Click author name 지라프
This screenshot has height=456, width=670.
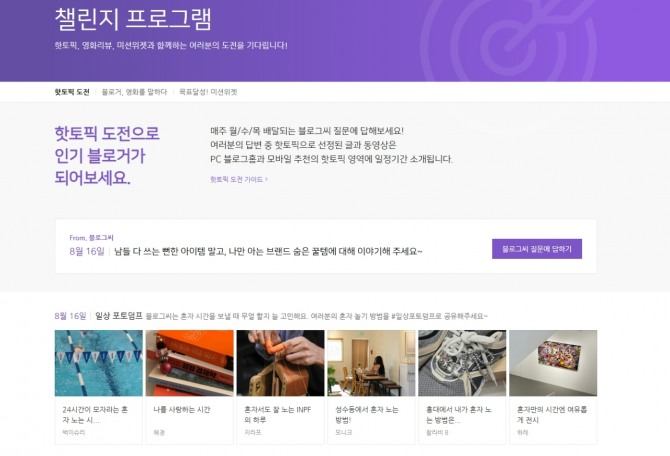coord(253,432)
